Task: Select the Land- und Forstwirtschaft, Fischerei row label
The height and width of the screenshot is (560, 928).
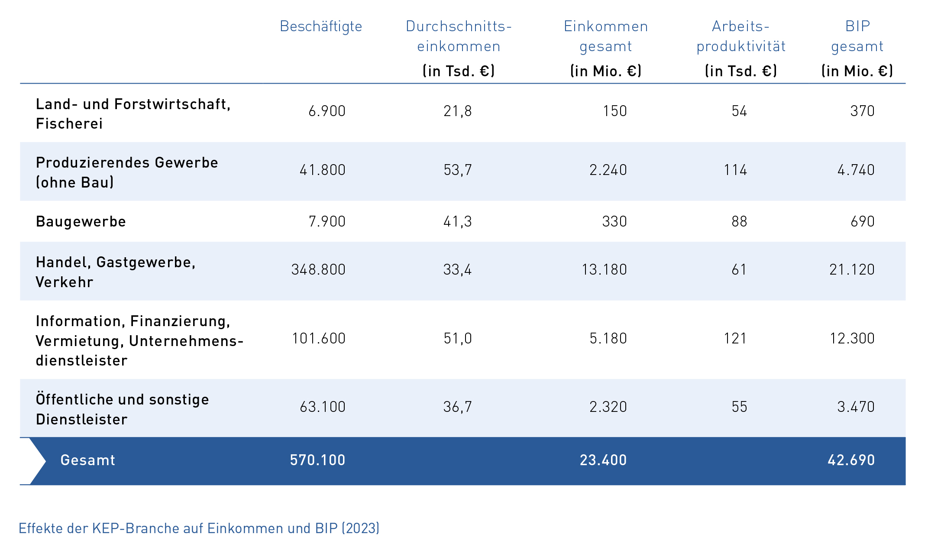Action: coord(133,114)
